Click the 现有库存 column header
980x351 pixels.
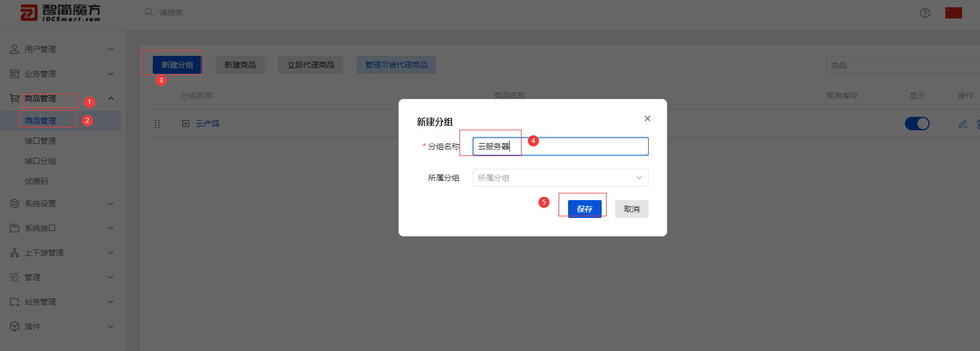[x=842, y=96]
